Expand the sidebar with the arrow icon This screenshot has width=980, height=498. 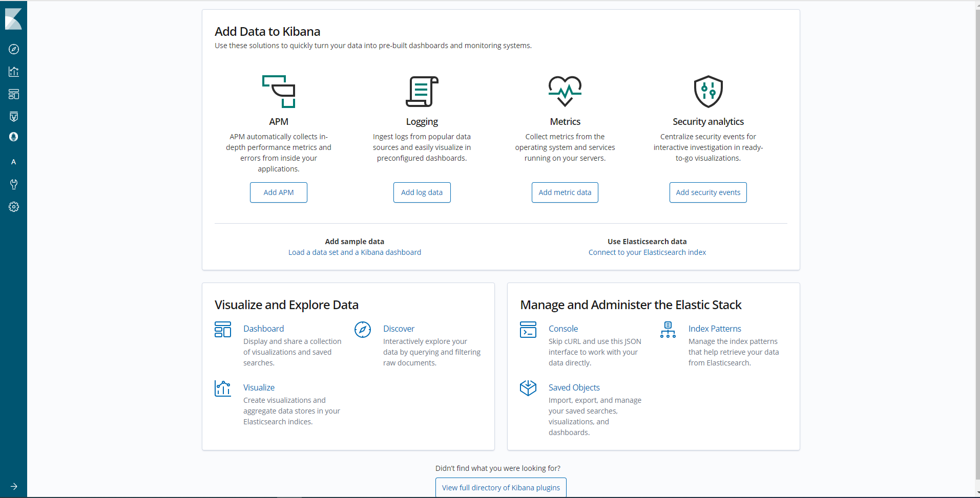pos(14,486)
